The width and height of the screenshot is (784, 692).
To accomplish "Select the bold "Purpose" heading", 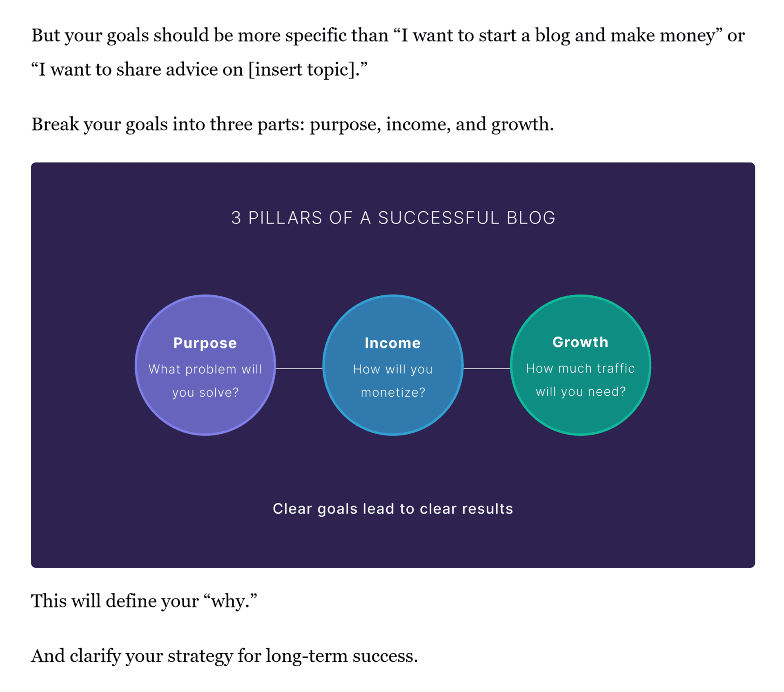I will pos(205,343).
